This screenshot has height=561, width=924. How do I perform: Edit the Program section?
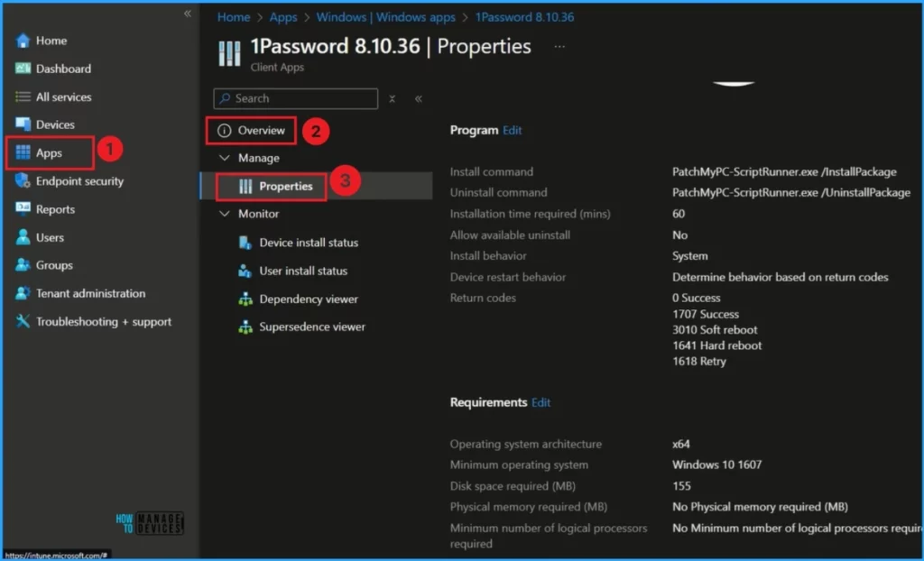click(513, 130)
